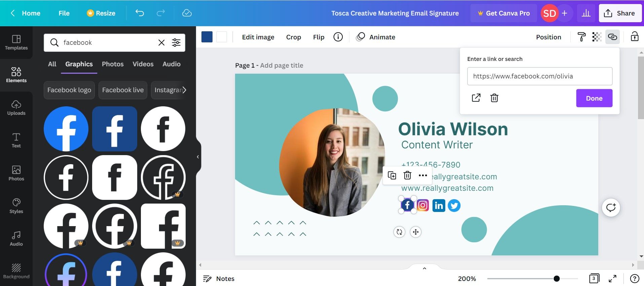Delete the link with trash icon

point(494,98)
